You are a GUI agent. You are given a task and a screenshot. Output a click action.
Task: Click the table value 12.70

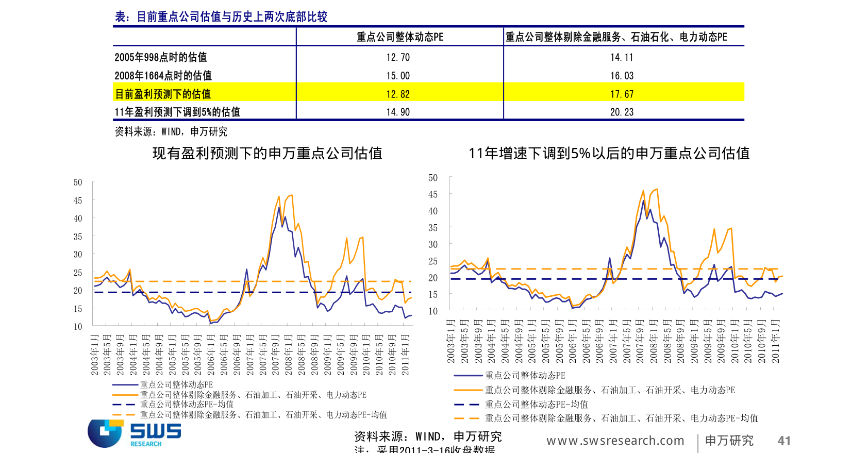pyautogui.click(x=398, y=58)
